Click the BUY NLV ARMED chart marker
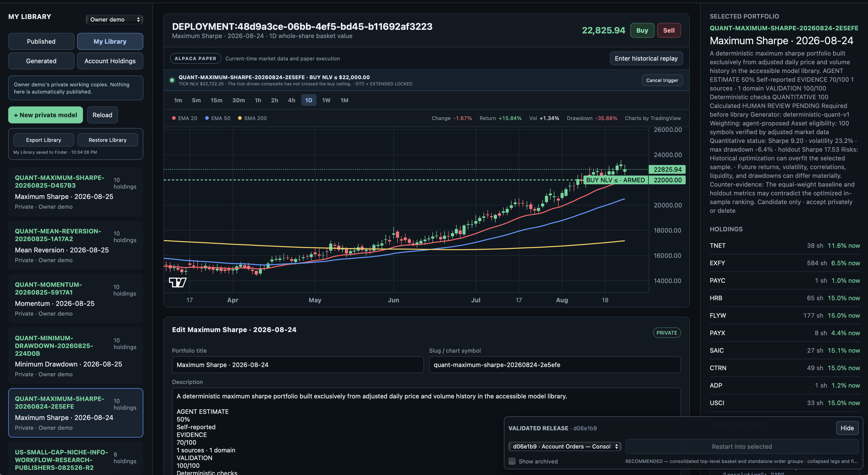868x475 pixels. click(x=615, y=180)
